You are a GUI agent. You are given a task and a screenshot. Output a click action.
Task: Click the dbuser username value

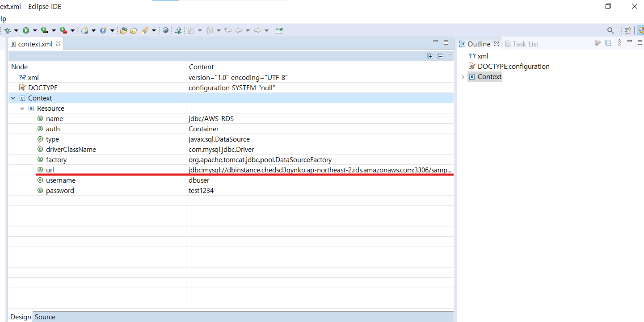pos(199,180)
